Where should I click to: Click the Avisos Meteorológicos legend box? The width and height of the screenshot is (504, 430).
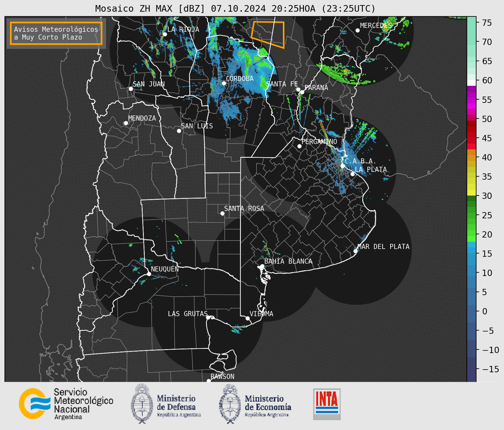pyautogui.click(x=56, y=33)
